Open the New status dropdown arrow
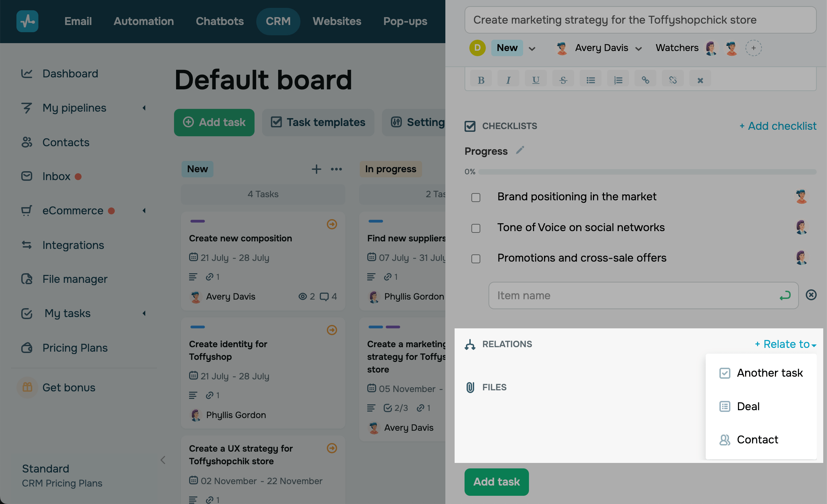 532,49
